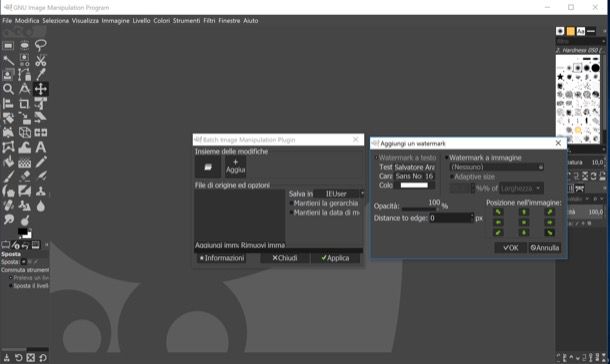
Task: Click the foreground/background color swatch in toolbox
Action: (25, 233)
